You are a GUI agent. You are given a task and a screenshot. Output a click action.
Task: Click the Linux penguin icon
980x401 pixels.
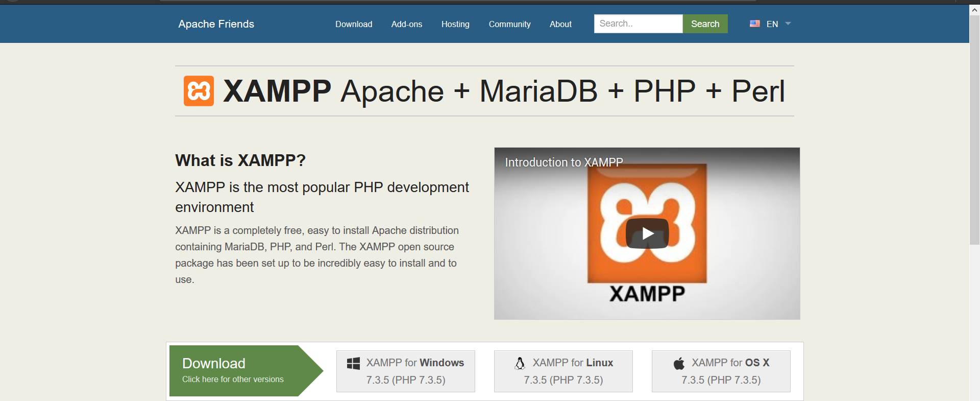[x=520, y=363]
